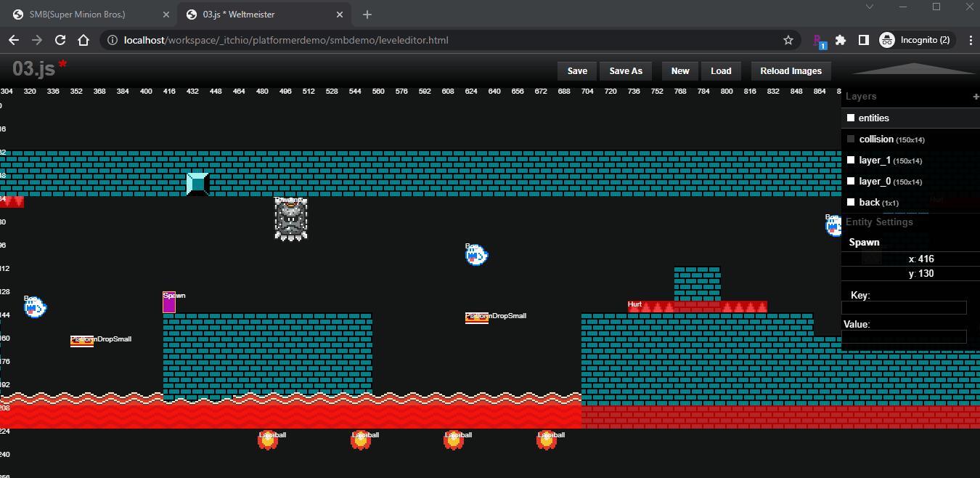Hide the back layer using its checkbox
This screenshot has width=980, height=478.
[851, 202]
